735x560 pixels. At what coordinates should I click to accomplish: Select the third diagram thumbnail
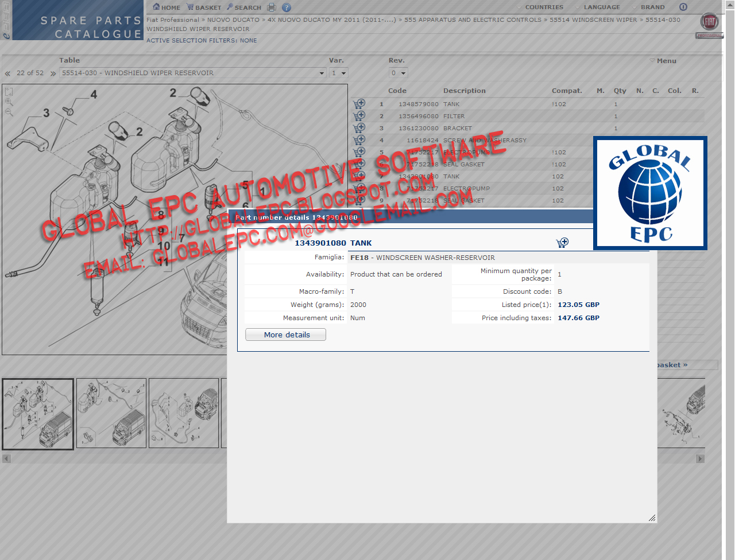point(184,413)
